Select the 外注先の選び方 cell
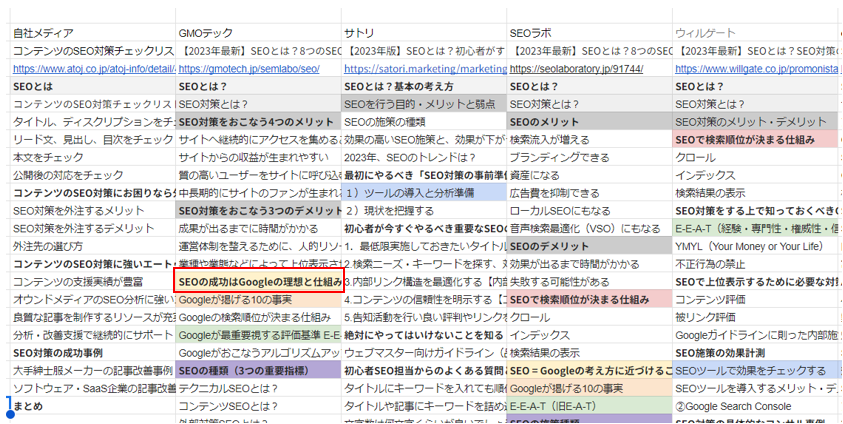The height and width of the screenshot is (424, 843). point(93,246)
